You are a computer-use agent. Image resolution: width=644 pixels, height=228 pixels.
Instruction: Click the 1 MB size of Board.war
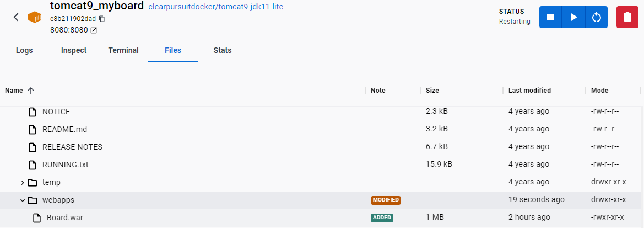click(435, 218)
